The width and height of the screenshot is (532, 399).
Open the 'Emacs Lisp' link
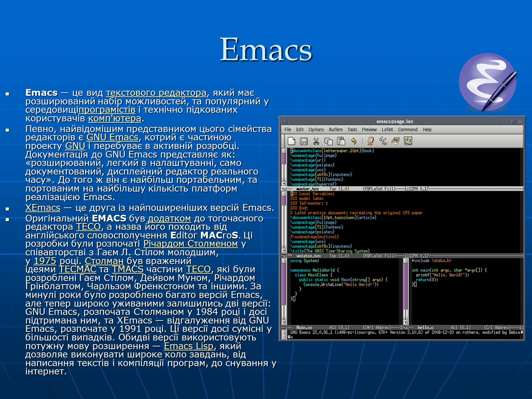coord(189,346)
